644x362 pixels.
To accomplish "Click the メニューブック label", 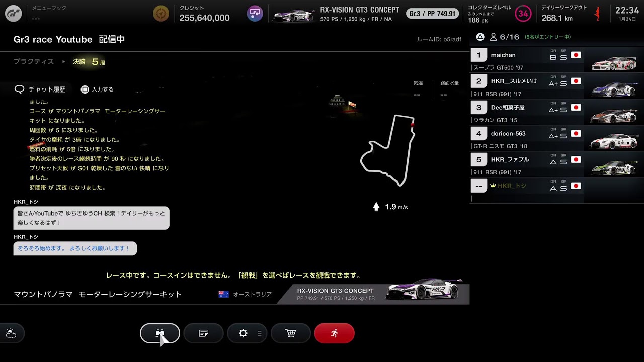I will [x=49, y=8].
